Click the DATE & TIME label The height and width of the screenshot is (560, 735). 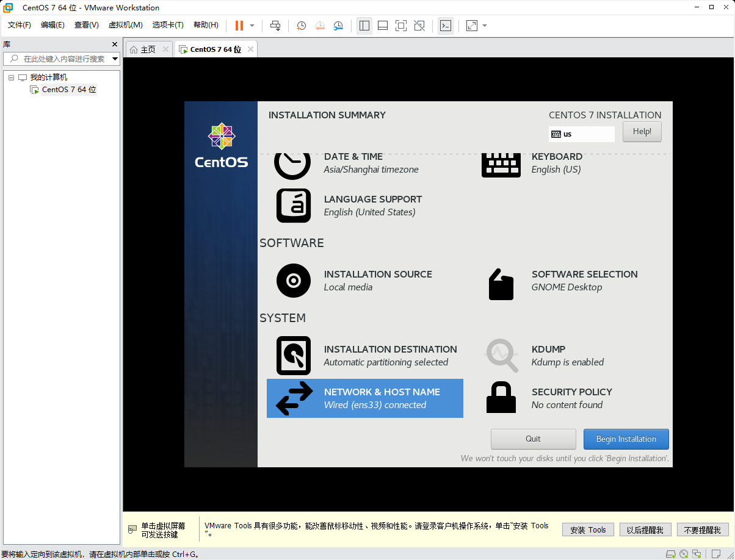(x=353, y=157)
